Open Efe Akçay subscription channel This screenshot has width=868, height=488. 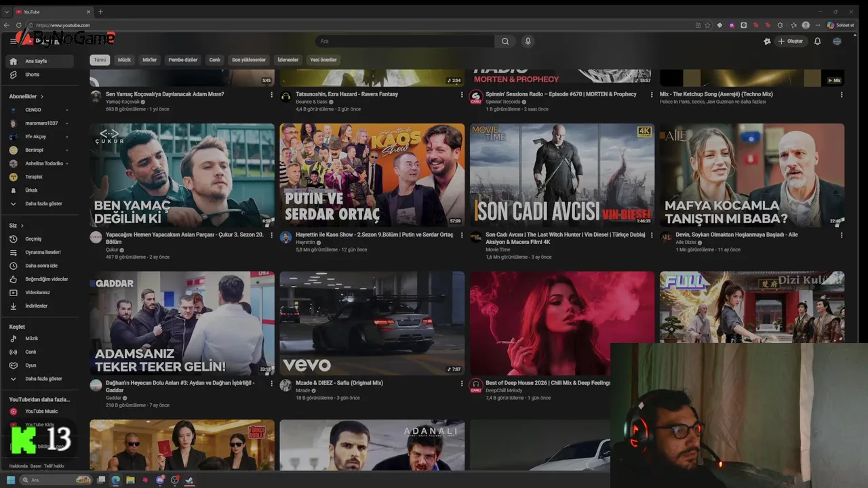coord(40,136)
